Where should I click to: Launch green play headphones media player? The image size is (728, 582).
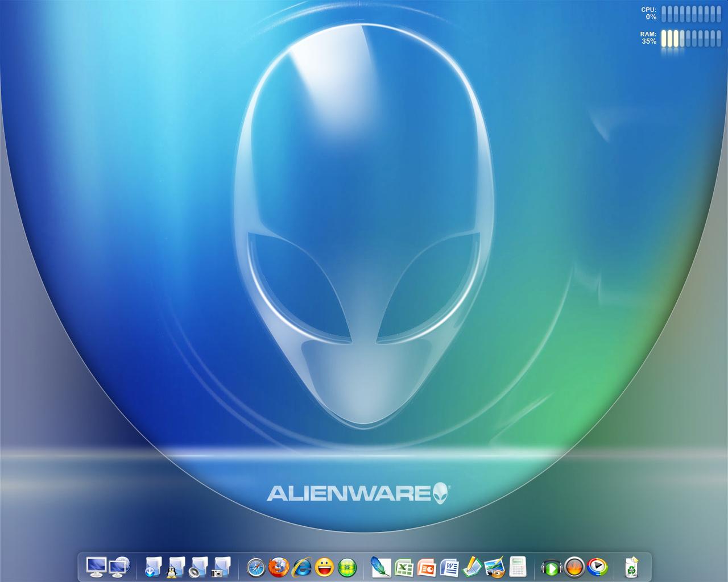click(551, 567)
